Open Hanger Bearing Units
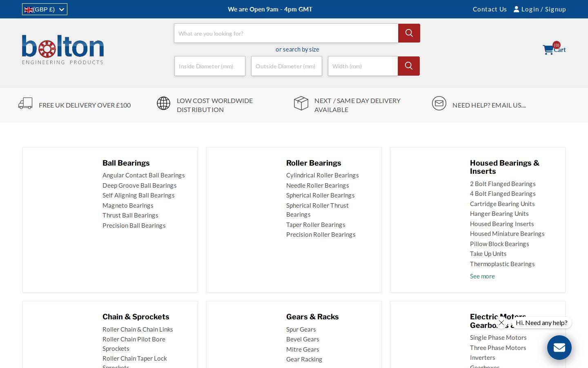The width and height of the screenshot is (588, 368). point(499,213)
